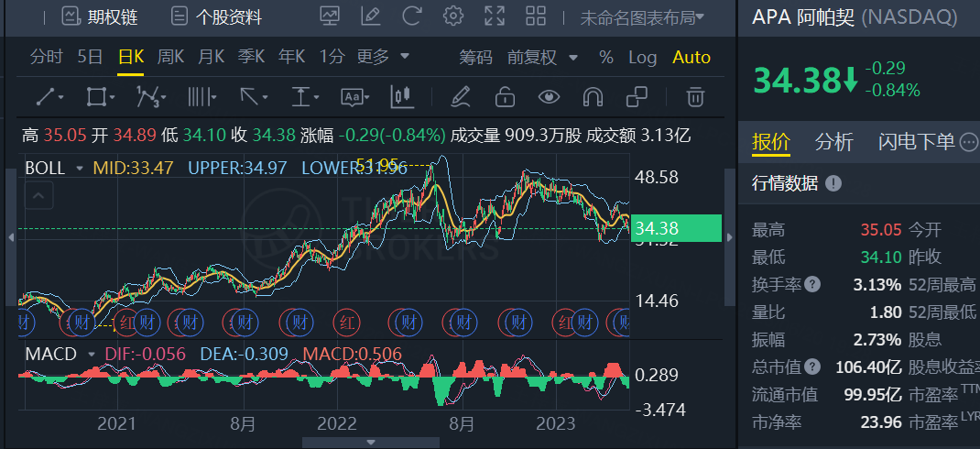Viewport: 980px width, 449px height.
Task: Toggle the % percentage scale
Action: (605, 58)
